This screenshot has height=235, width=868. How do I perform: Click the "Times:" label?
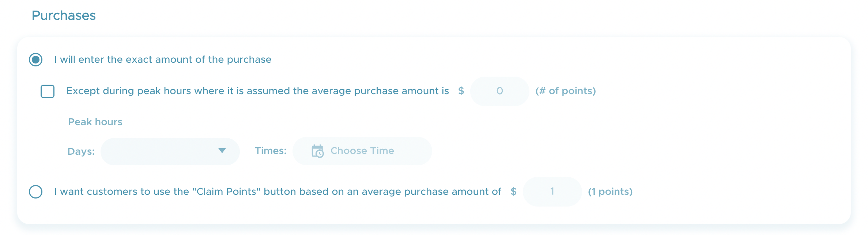point(271,151)
